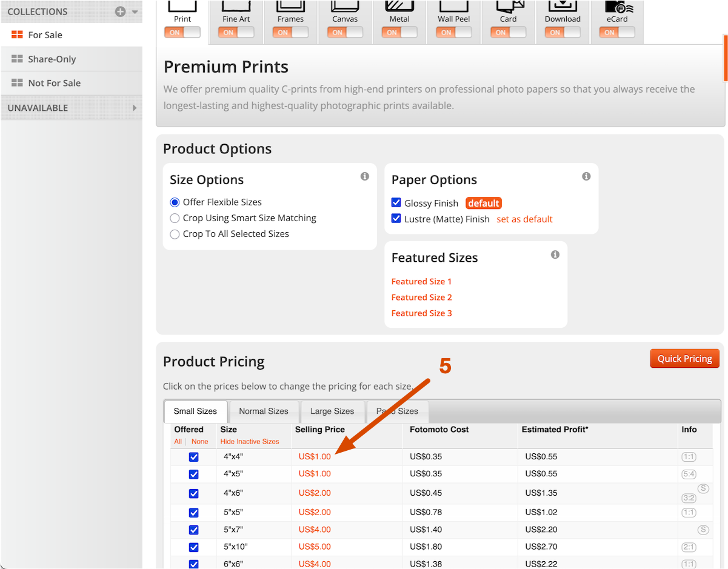Viewport: 728px width, 569px height.
Task: Uncheck the 5"x7" size offered checkbox
Action: pos(194,530)
